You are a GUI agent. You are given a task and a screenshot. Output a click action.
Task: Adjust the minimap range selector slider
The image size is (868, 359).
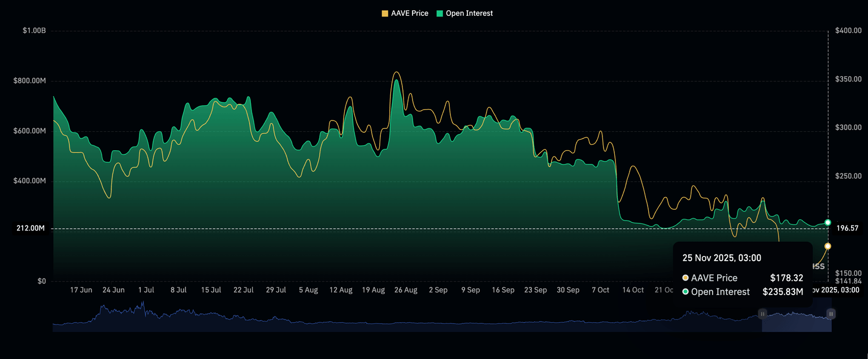pos(797,313)
